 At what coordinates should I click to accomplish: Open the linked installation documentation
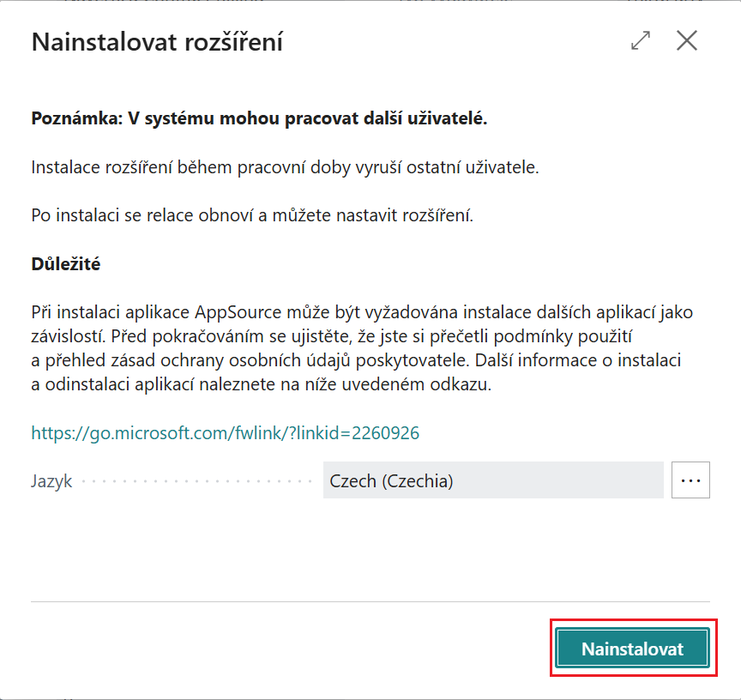(225, 432)
